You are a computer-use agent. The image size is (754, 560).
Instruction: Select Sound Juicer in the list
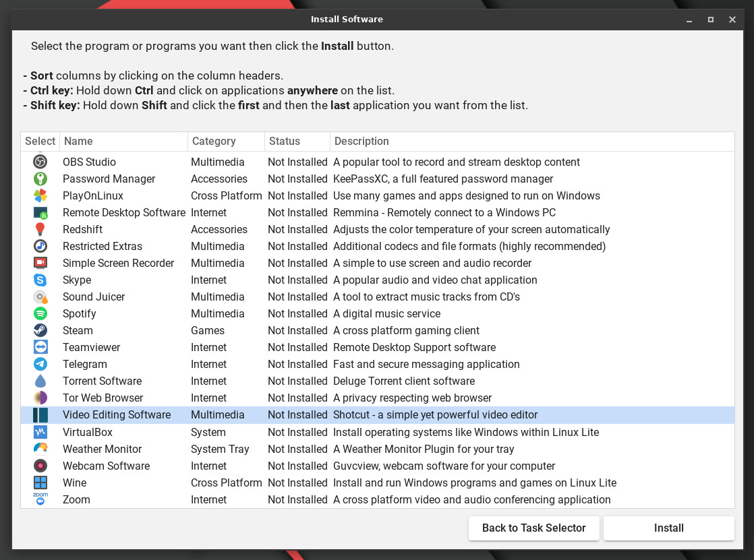coord(94,297)
